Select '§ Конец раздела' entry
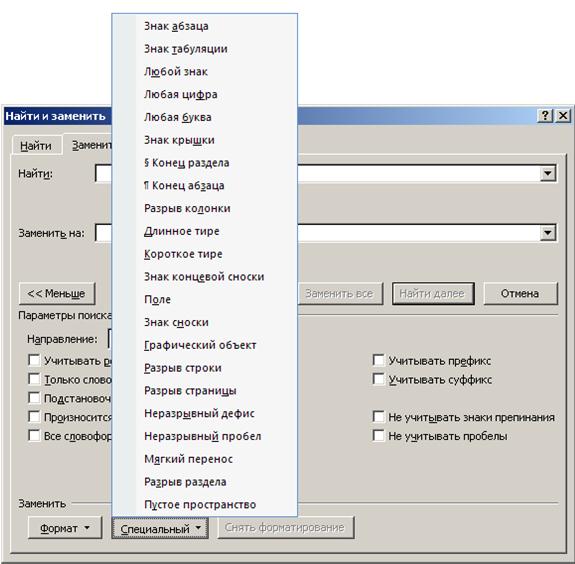 pos(205,163)
